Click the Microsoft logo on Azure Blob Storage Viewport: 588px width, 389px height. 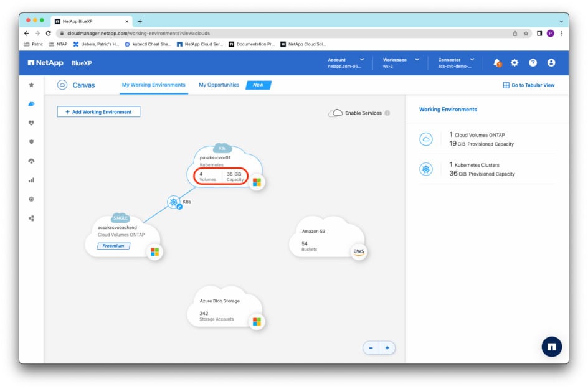[x=257, y=322]
